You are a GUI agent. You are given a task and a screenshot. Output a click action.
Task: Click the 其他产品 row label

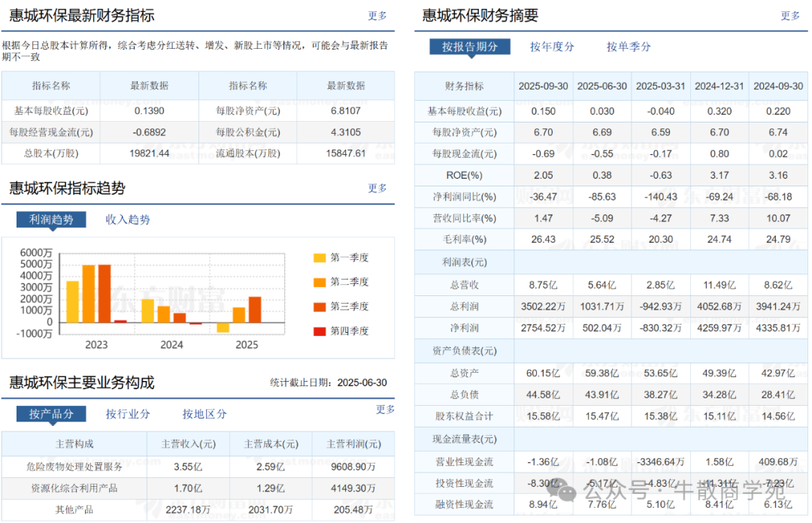[74, 509]
